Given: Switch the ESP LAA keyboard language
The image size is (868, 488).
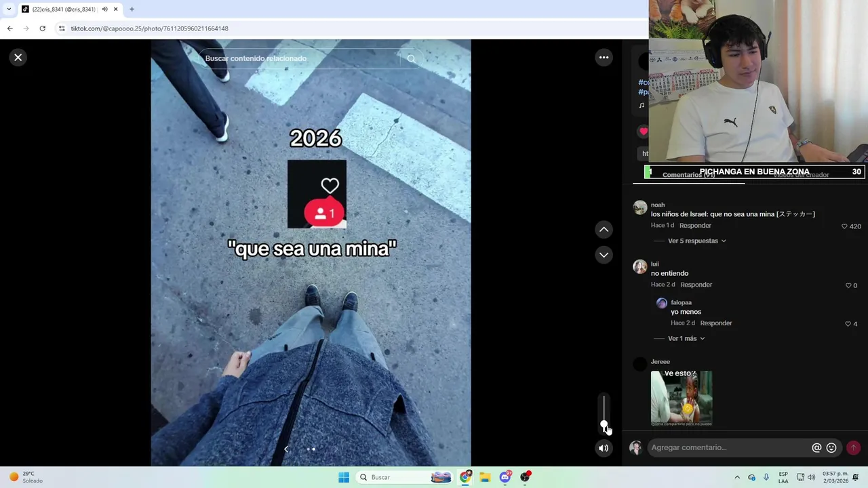Looking at the screenshot, I should [x=783, y=477].
